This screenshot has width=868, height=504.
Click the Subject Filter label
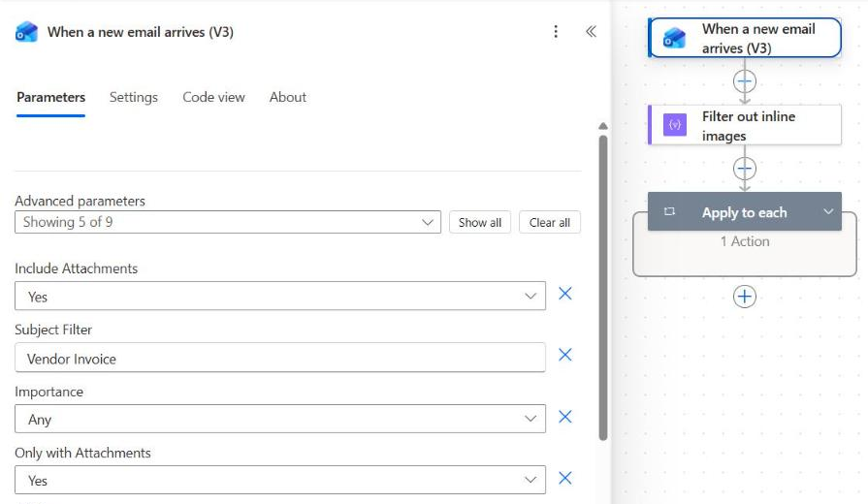click(53, 330)
